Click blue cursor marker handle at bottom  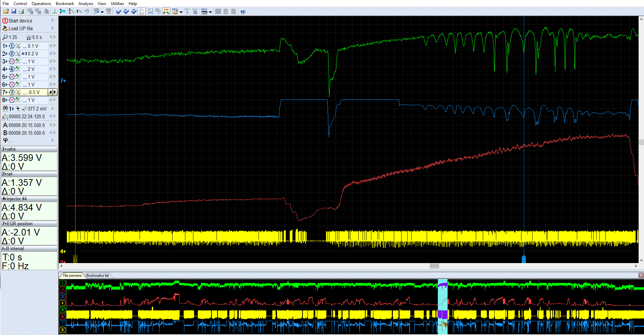point(523,259)
